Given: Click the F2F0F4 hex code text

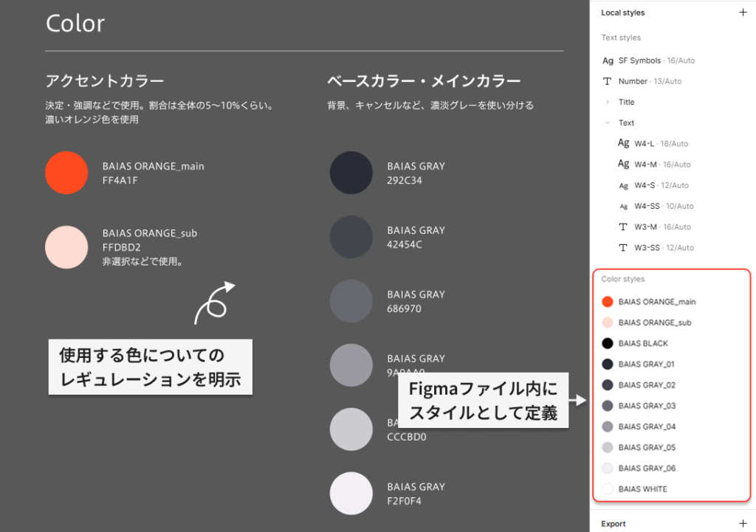Looking at the screenshot, I should click(x=404, y=501).
